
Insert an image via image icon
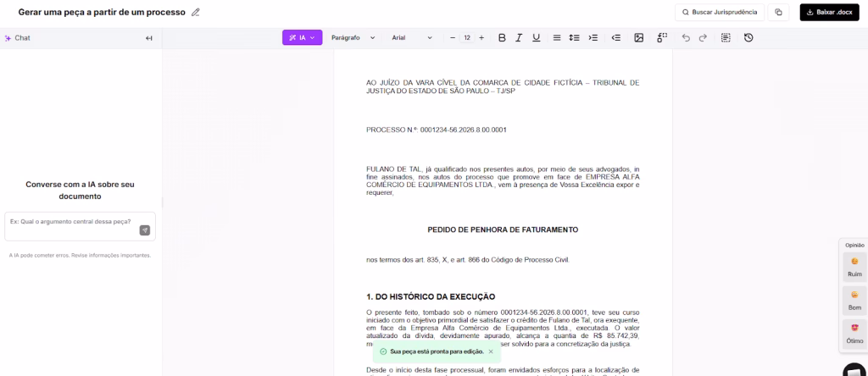click(x=639, y=37)
